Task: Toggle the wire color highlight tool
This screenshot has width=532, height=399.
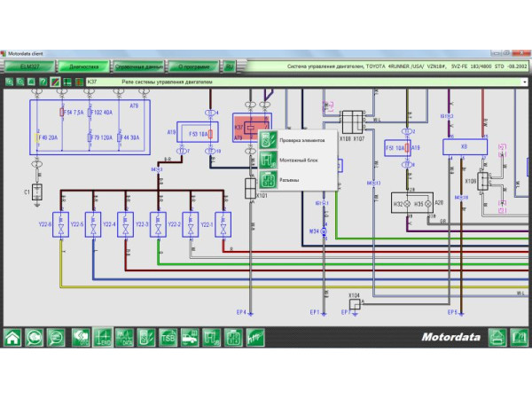Action: (x=55, y=82)
